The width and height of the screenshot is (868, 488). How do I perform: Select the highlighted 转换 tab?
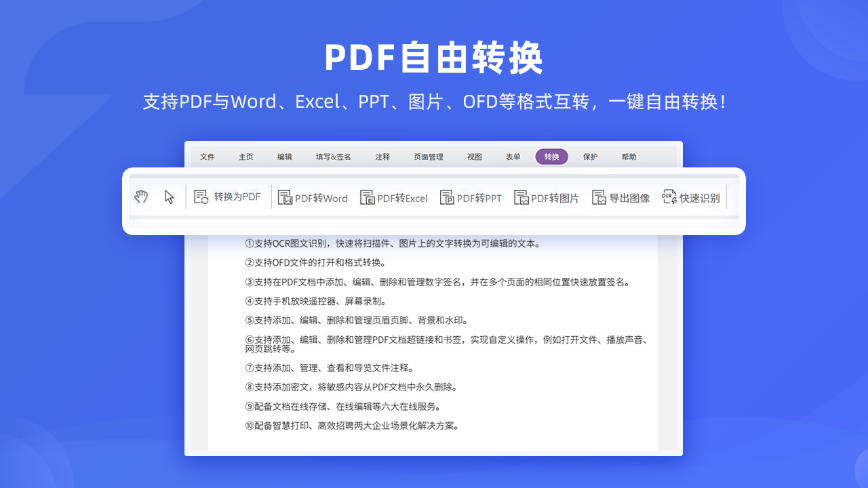[551, 157]
